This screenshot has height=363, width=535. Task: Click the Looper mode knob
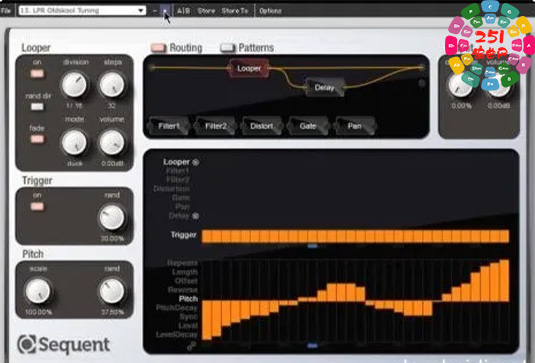click(74, 142)
